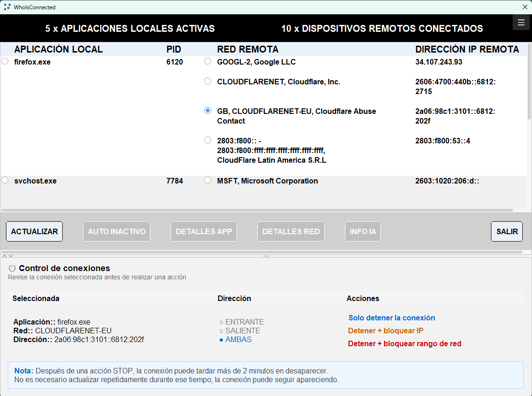The width and height of the screenshot is (532, 396).
Task: Choose SALIENTE direction option
Action: pyautogui.click(x=240, y=331)
